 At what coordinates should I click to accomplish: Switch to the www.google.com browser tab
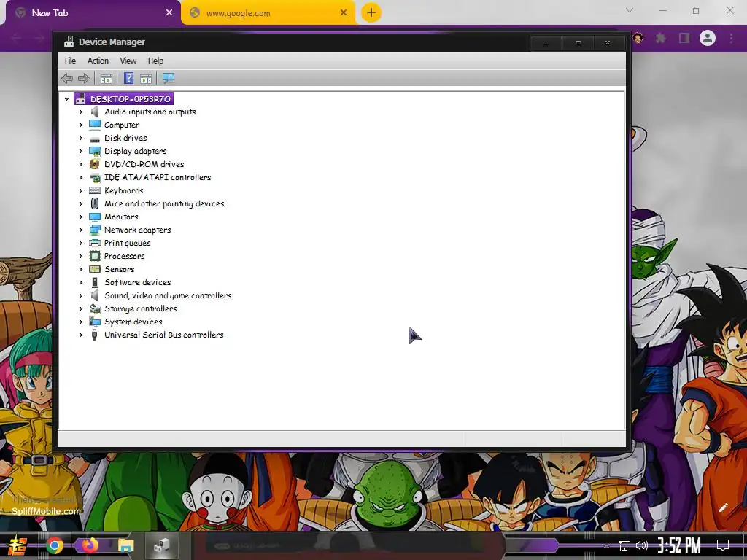(x=268, y=13)
